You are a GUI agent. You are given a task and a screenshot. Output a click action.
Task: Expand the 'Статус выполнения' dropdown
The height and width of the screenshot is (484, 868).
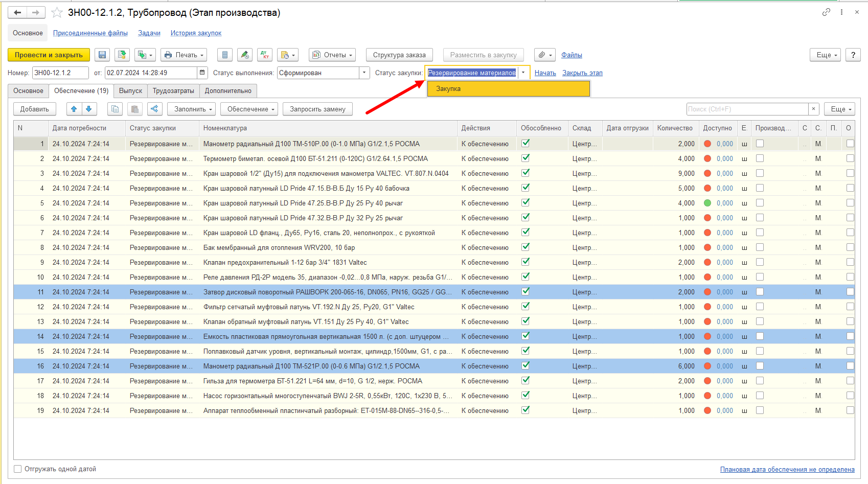[364, 73]
